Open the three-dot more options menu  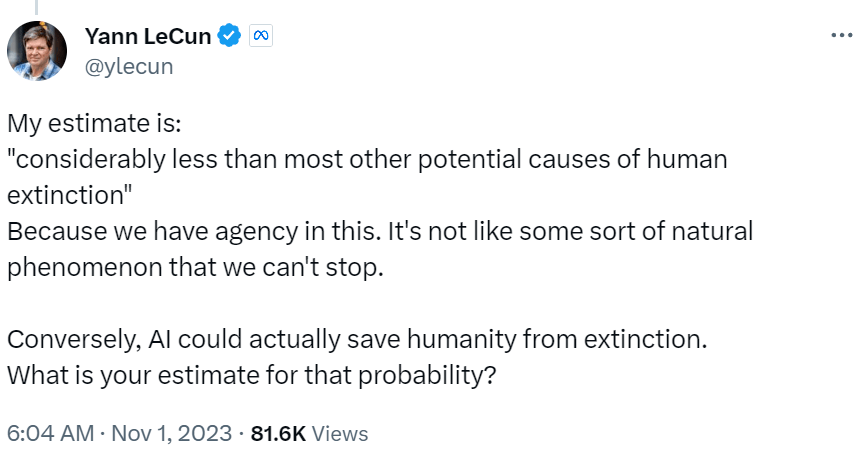(841, 36)
